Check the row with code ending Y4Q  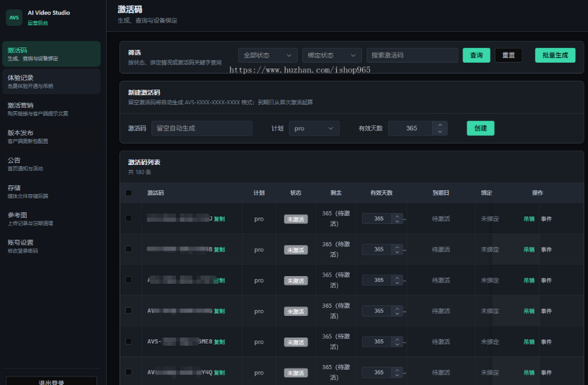pyautogui.click(x=129, y=372)
